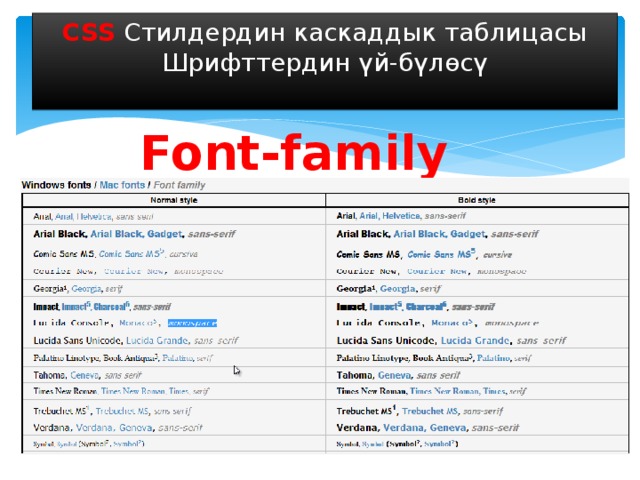
Task: Open Geneva link in Tahoma row, Bold column
Action: pos(393,375)
